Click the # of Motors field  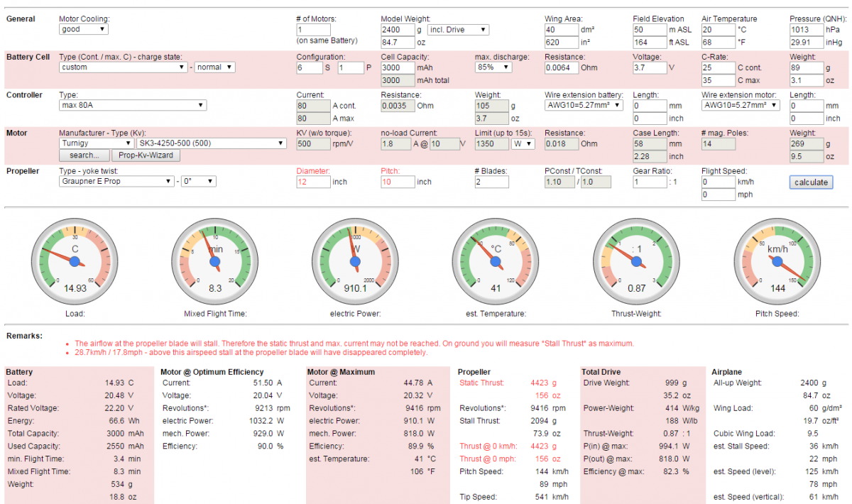[313, 30]
